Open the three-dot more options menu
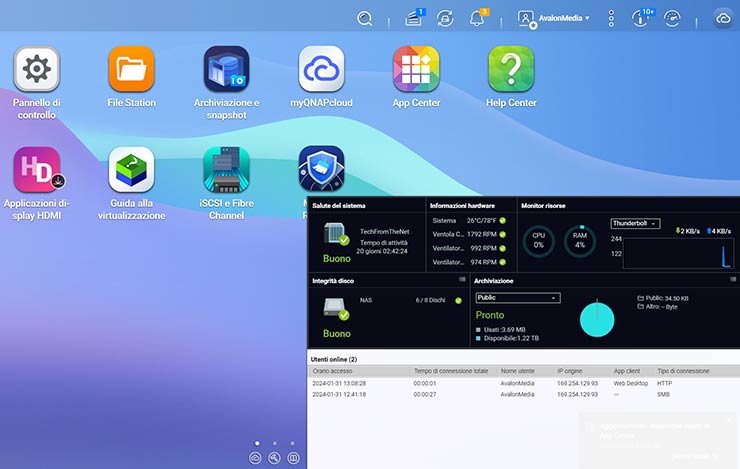This screenshot has width=740, height=469. 611,18
